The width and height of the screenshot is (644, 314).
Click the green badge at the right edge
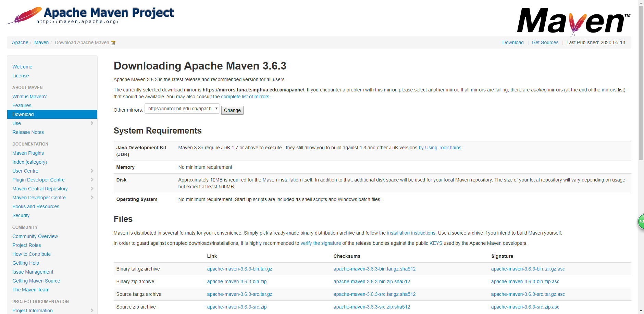(641, 222)
